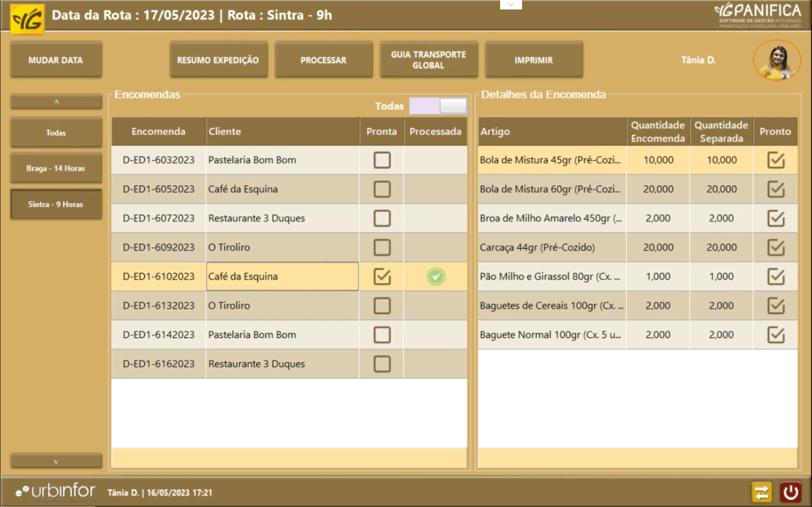Click Tânia D. user profile photo
812x507 pixels.
click(777, 60)
